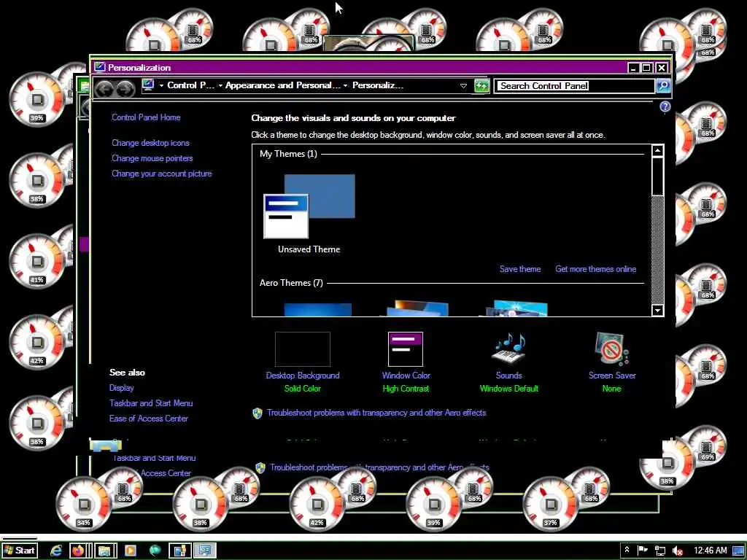Expand the arrow before Control P… breadcrumb

(x=161, y=86)
